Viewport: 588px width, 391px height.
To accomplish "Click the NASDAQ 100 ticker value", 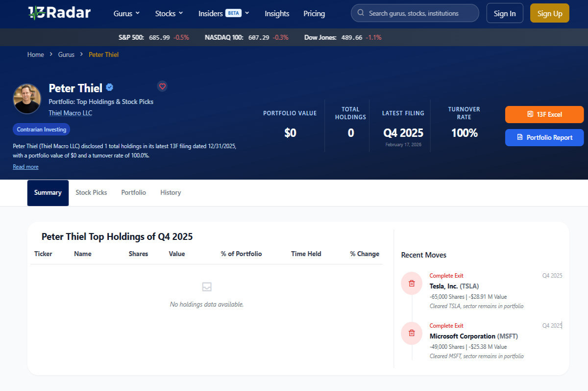I will pos(259,37).
